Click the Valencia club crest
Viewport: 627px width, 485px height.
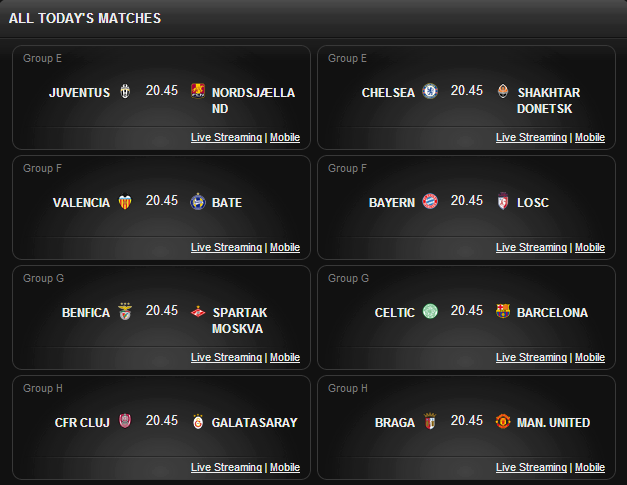125,202
